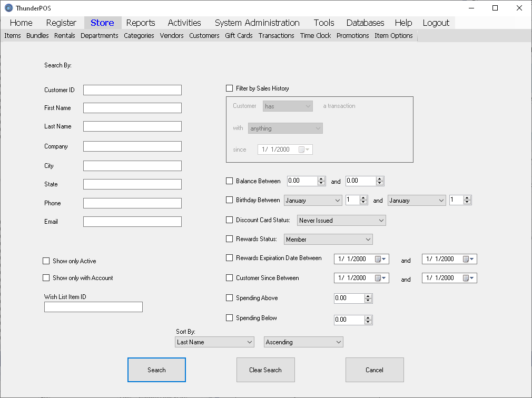Open calendar for second Rewards Expiration date
This screenshot has width=532, height=398.
point(468,259)
